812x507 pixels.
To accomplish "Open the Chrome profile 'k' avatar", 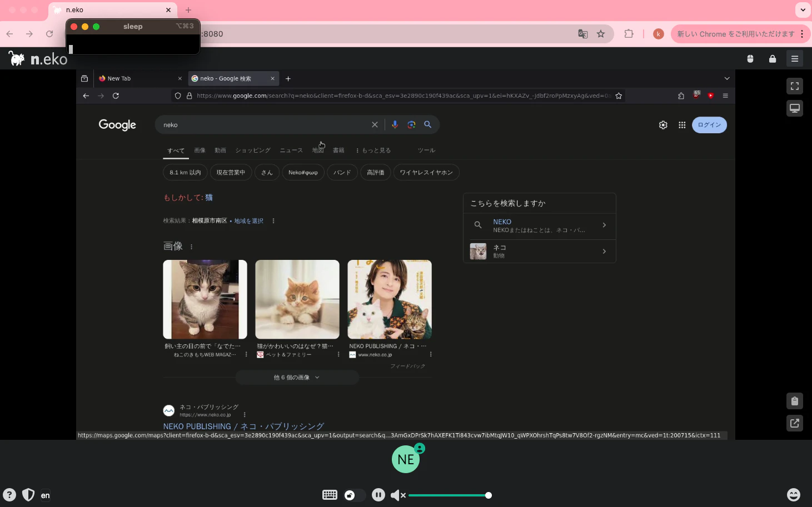I will pyautogui.click(x=658, y=34).
